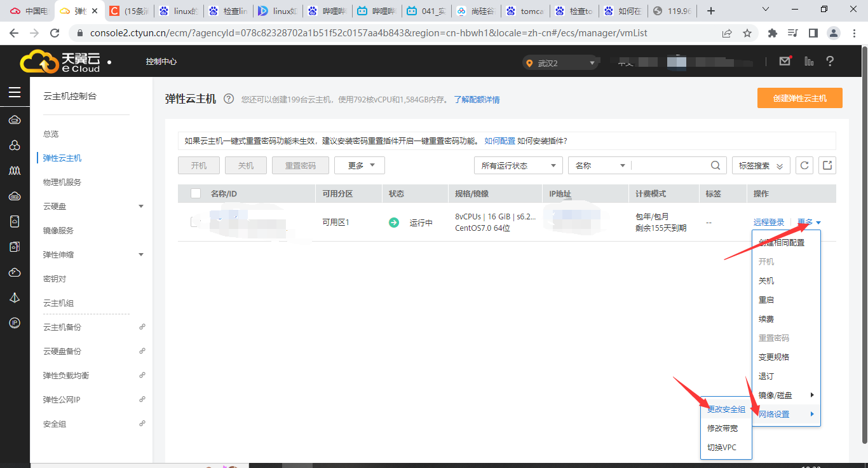Click the 创建弹性云主机 button

click(800, 99)
